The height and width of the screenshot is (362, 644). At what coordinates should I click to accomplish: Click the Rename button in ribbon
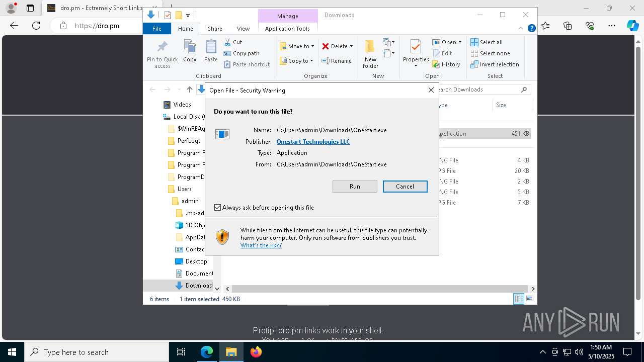[337, 61]
